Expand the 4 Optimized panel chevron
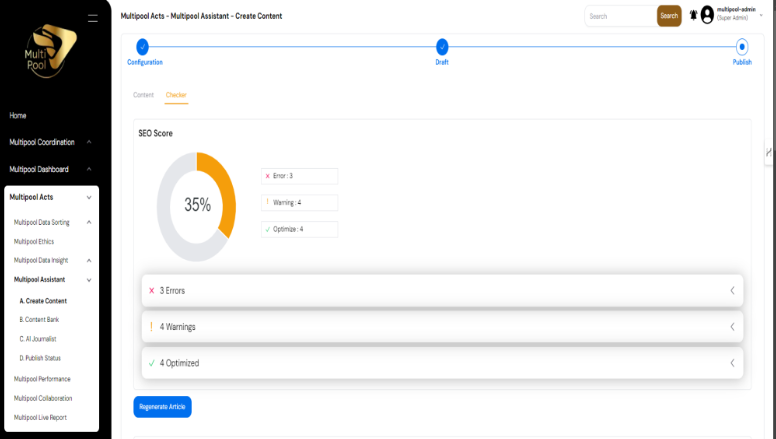 tap(732, 363)
